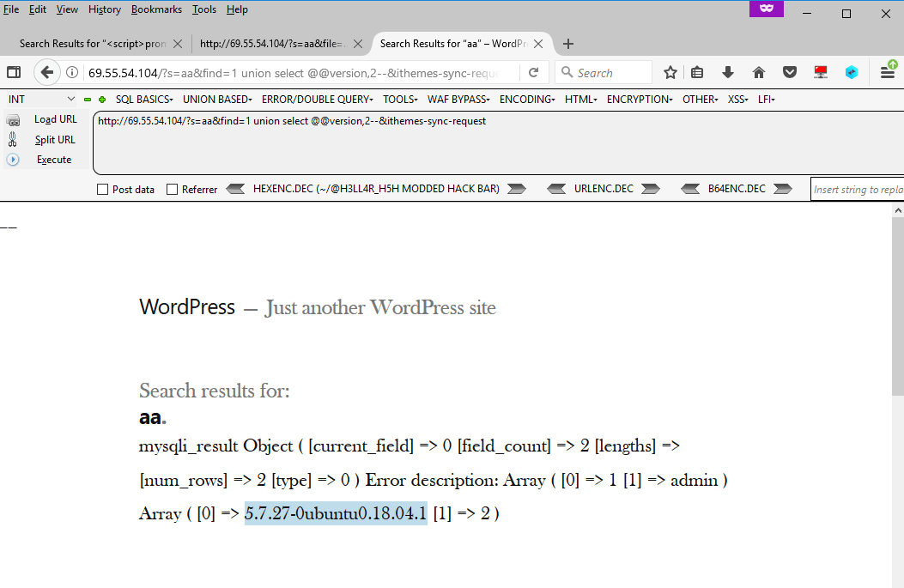Click the B64ENC.DEC encoder label
This screenshot has height=588, width=904.
click(737, 189)
